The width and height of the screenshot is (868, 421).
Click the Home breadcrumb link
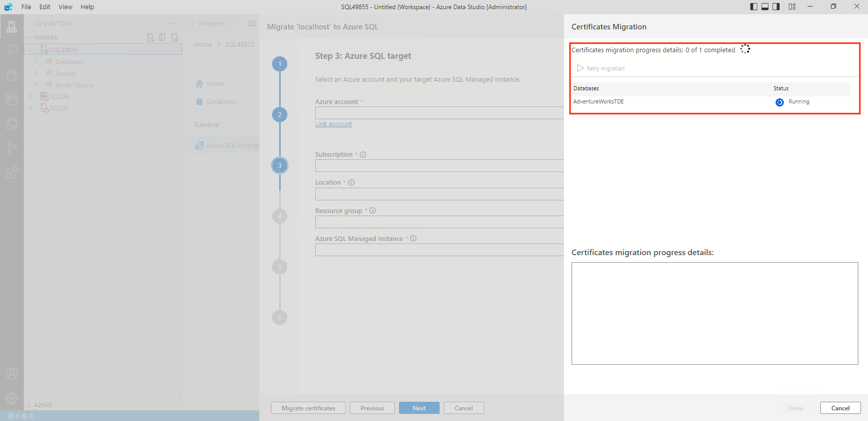203,45
